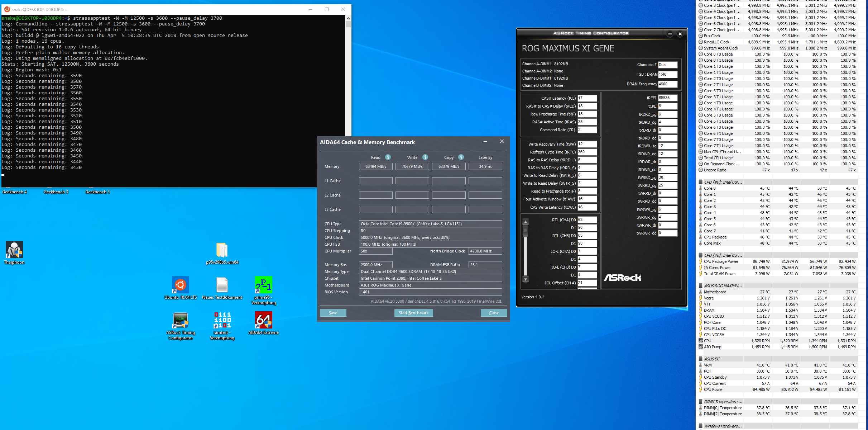Viewport: 868px width, 430px height.
Task: Click the info icon next to Read
Action: pos(388,157)
